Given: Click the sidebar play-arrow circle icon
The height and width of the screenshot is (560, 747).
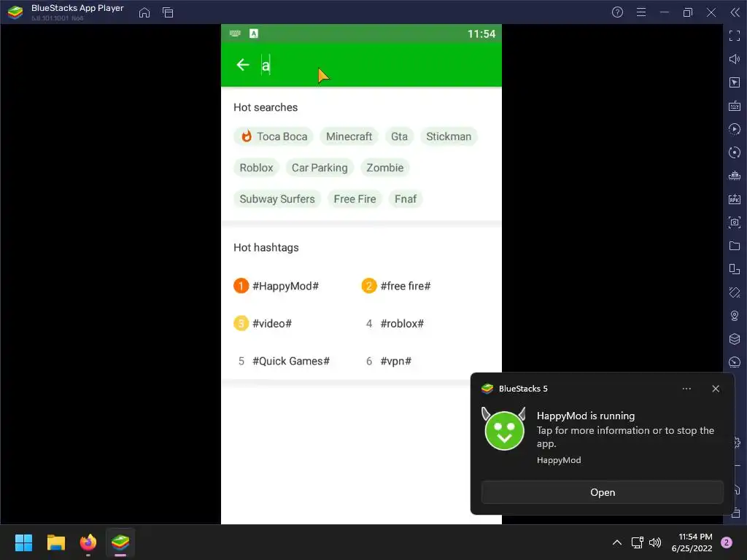Looking at the screenshot, I should coord(735,129).
